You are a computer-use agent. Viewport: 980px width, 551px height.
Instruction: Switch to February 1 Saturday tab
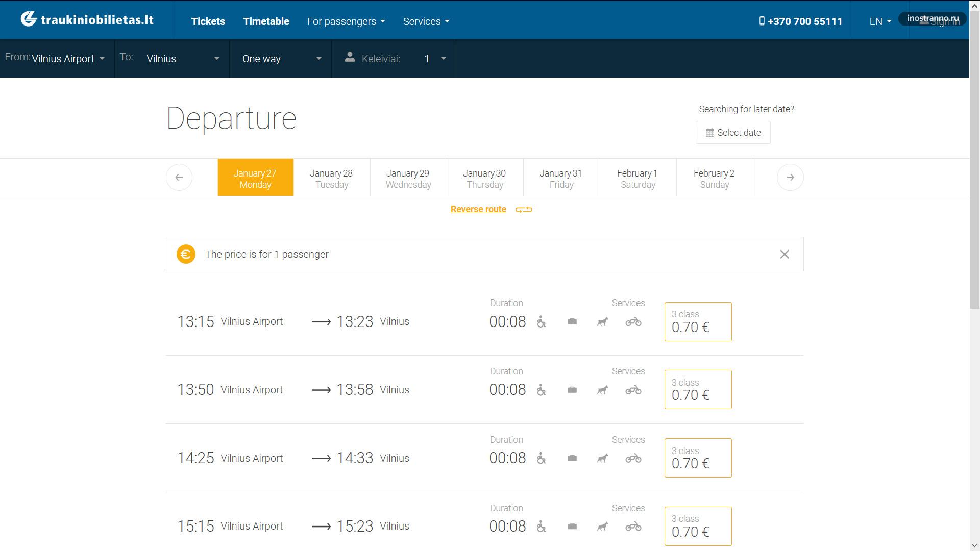[638, 179]
